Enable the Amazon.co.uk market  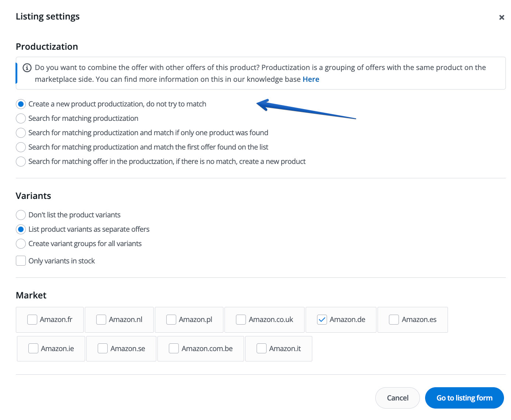pos(241,320)
